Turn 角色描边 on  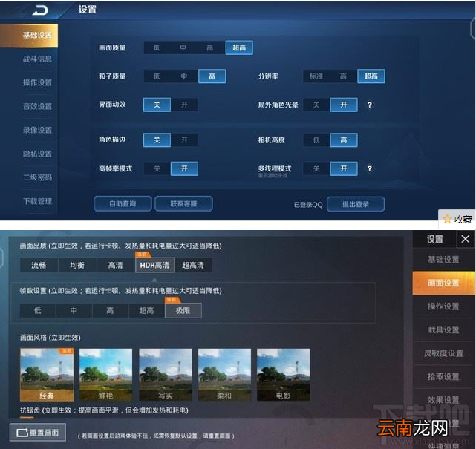click(184, 140)
